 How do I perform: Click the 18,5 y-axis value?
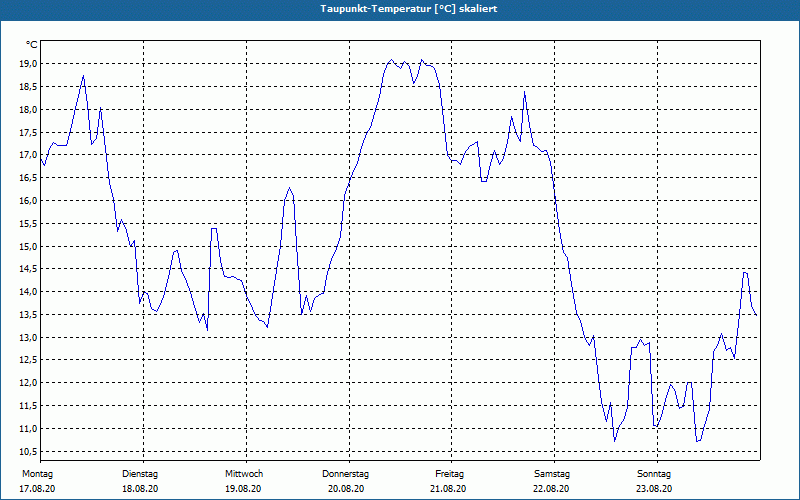29,87
